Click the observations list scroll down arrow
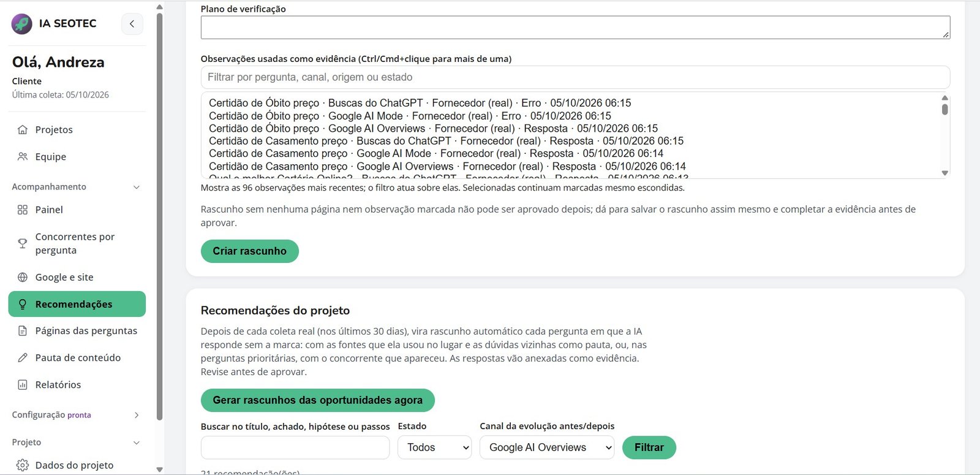The width and height of the screenshot is (980, 475). click(x=945, y=173)
